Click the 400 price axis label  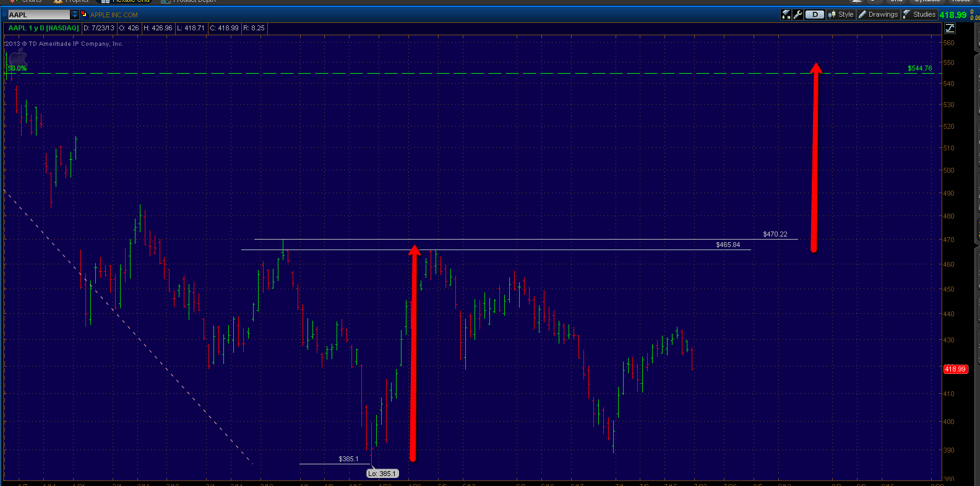(x=948, y=422)
